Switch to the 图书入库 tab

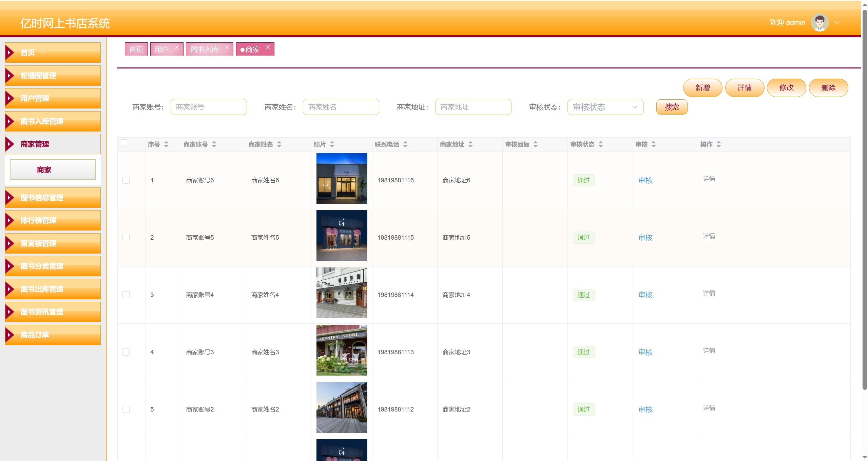click(205, 49)
